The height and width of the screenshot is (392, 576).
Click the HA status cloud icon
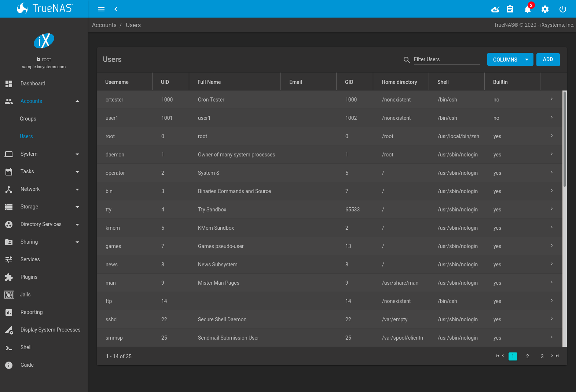[495, 9]
